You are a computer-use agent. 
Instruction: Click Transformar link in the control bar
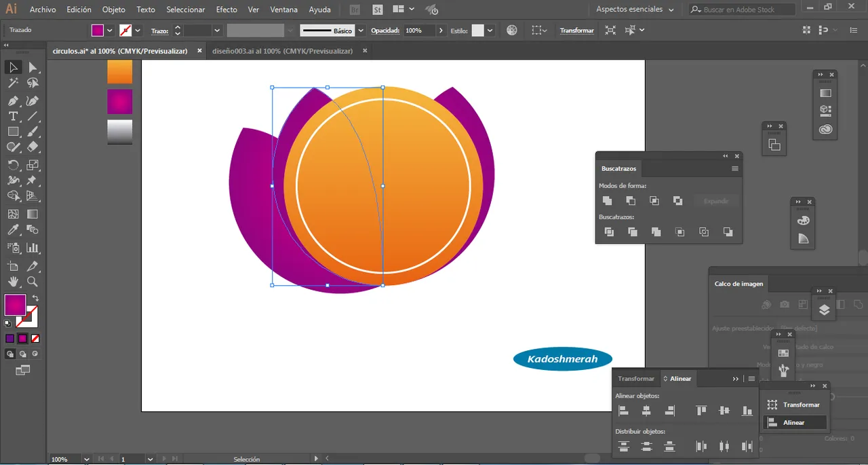pos(576,31)
